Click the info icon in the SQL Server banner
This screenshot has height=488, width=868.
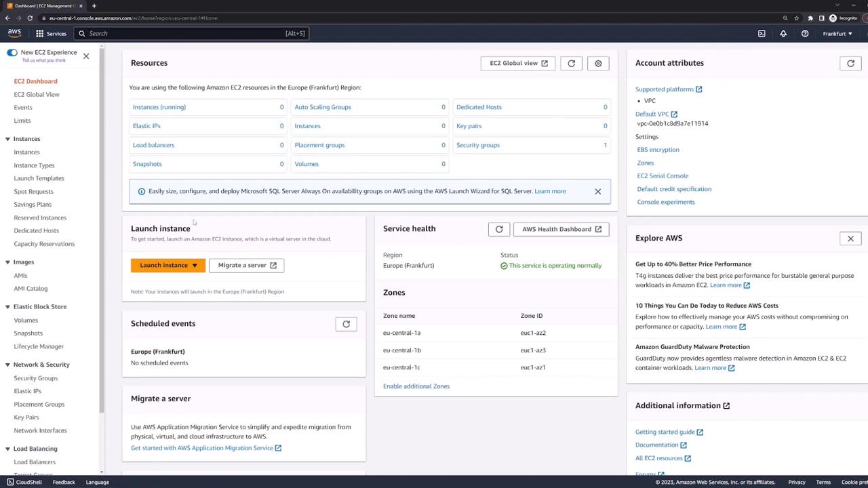coord(141,191)
